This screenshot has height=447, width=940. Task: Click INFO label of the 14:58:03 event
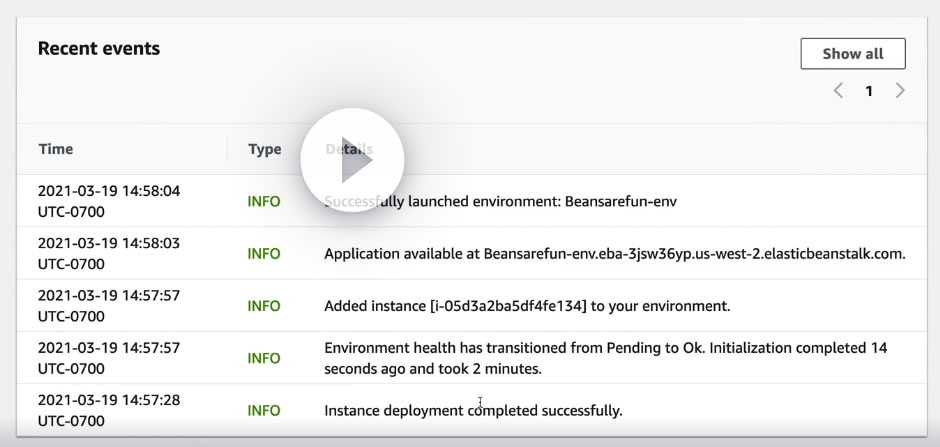click(264, 254)
